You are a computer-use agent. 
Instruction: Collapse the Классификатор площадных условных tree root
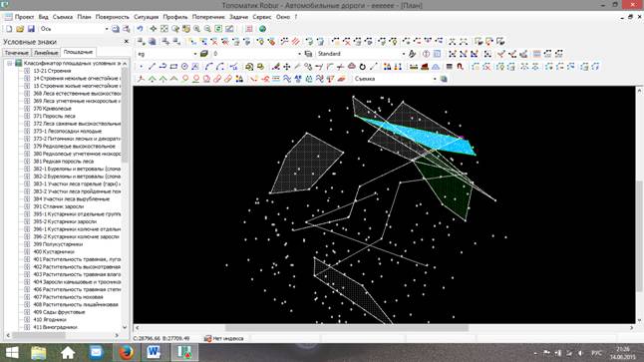click(x=9, y=63)
